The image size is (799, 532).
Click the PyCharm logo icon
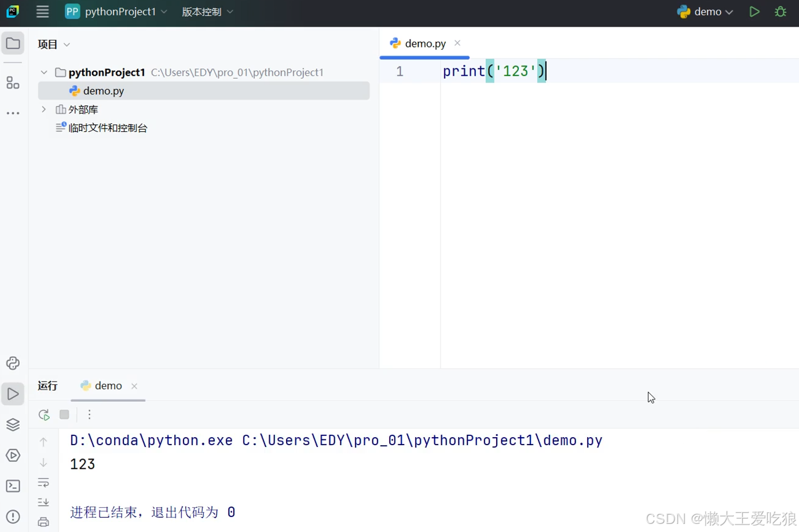[13, 12]
